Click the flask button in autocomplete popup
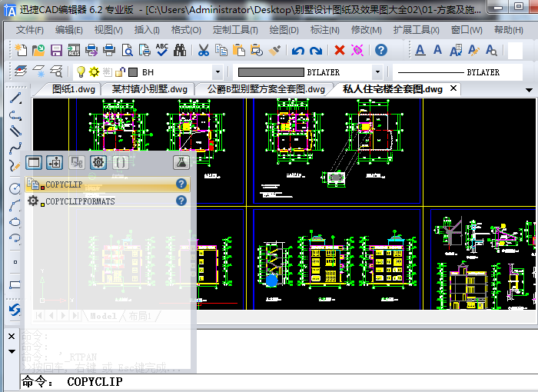 (181, 162)
